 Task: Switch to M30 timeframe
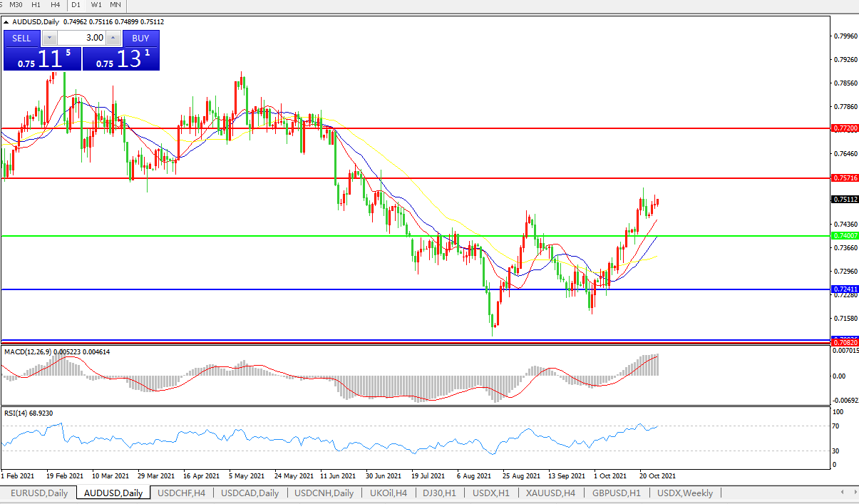(16, 4)
